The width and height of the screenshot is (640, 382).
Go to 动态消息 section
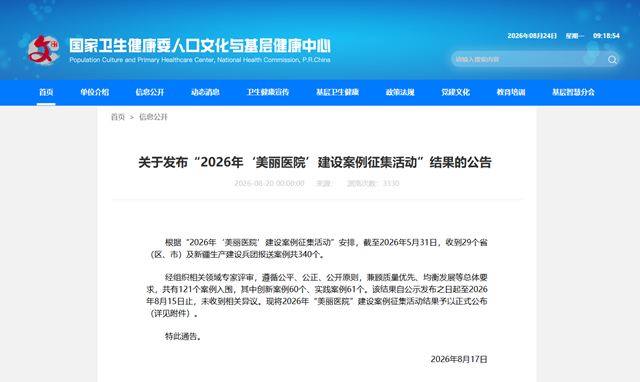pos(205,92)
